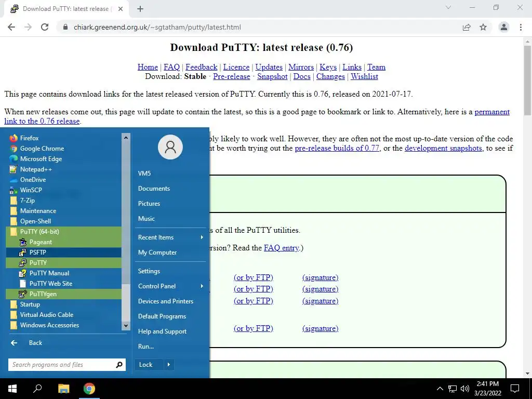Image resolution: width=532 pixels, height=399 pixels.
Task: Open the development snapshots link
Action: (443, 148)
